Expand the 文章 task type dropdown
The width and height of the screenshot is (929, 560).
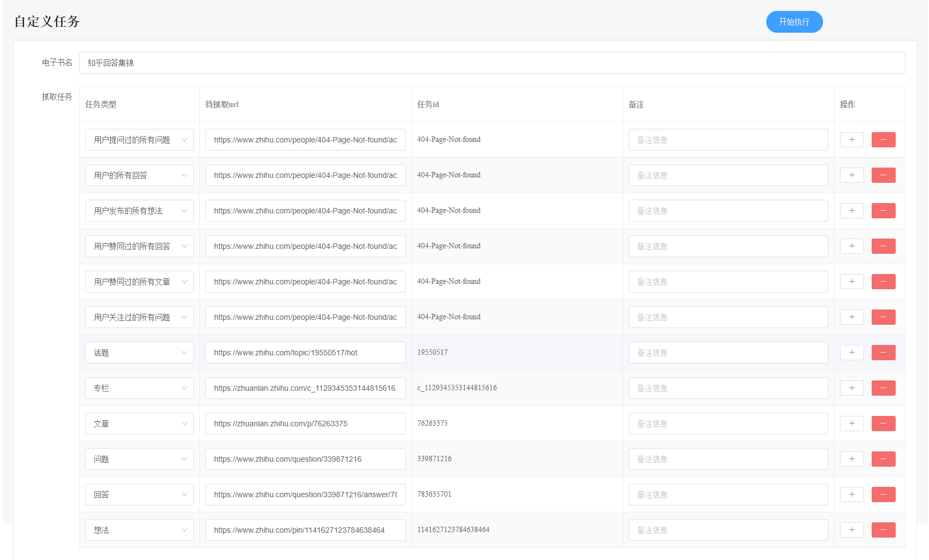[x=139, y=424]
